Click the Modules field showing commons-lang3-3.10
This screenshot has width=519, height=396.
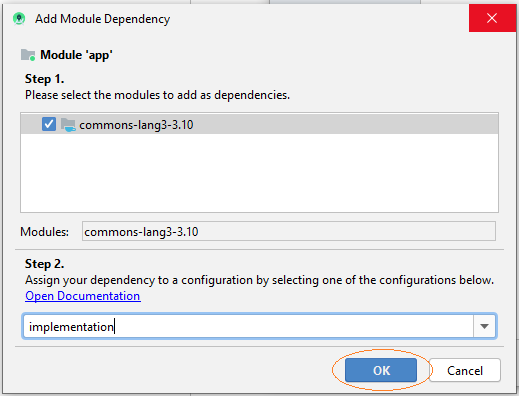[289, 231]
